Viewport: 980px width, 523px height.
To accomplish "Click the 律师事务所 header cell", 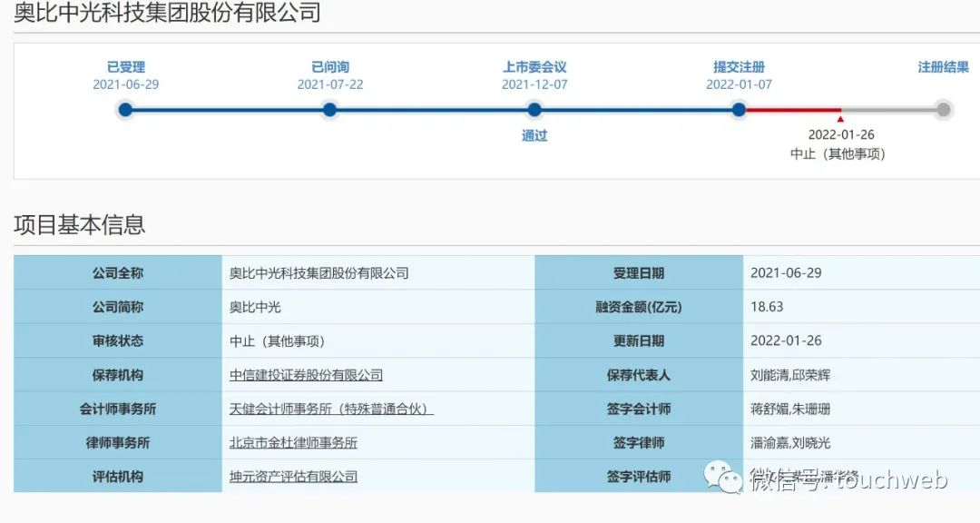I will 117,442.
